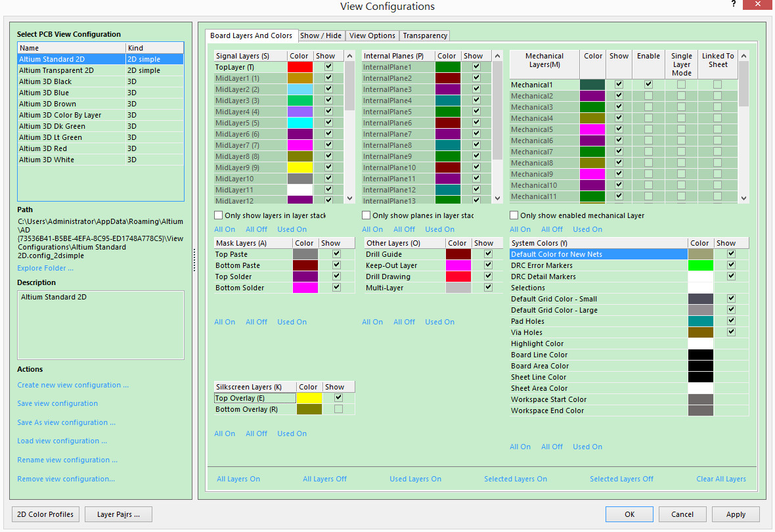Click Clear All Layers link
775x532 pixels.
click(721, 479)
